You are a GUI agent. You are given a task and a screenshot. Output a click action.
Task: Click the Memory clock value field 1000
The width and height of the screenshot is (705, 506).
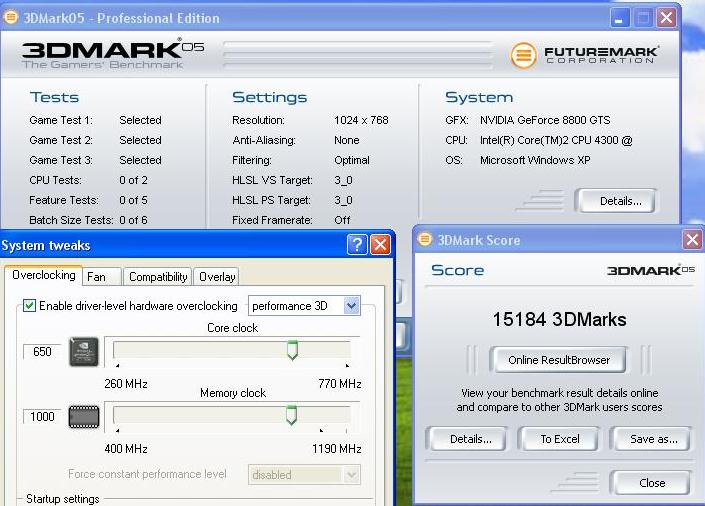coord(42,416)
